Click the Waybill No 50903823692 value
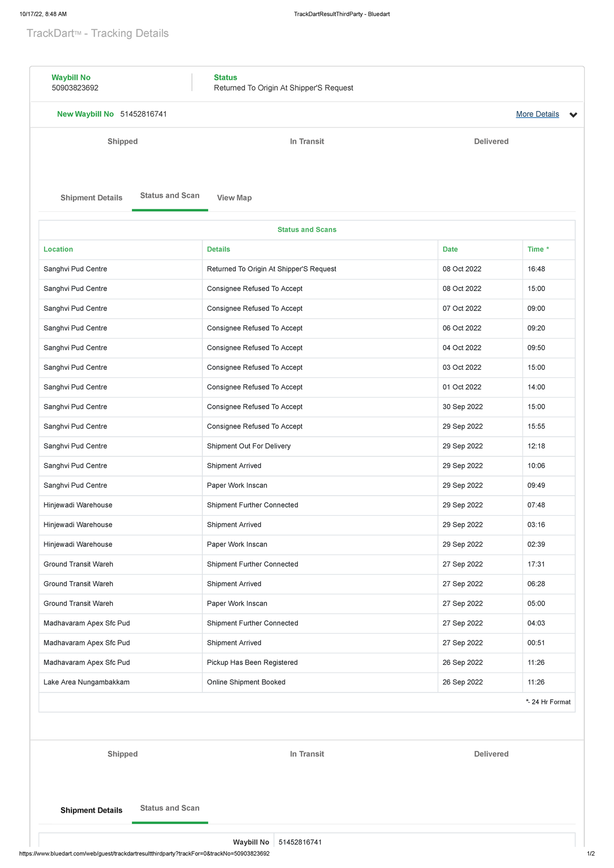 75,88
